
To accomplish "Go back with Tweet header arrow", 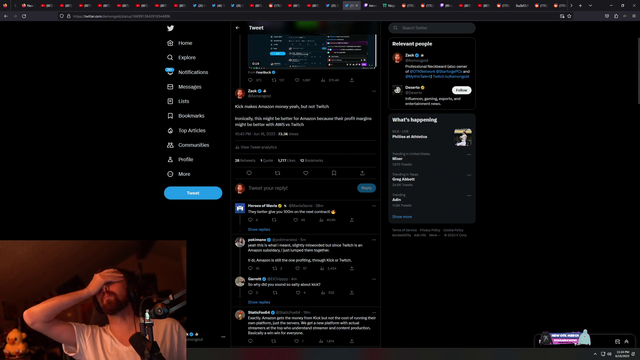I will pyautogui.click(x=238, y=28).
